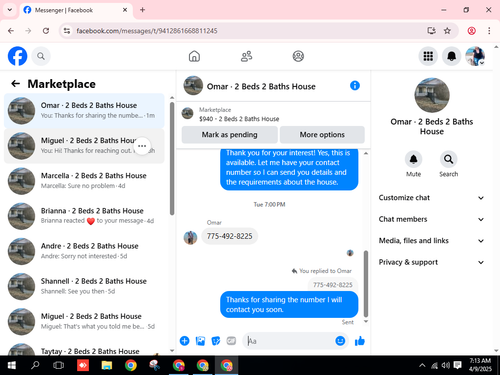Choose a sticker in composer
This screenshot has width=500, height=375.
coord(216,341)
